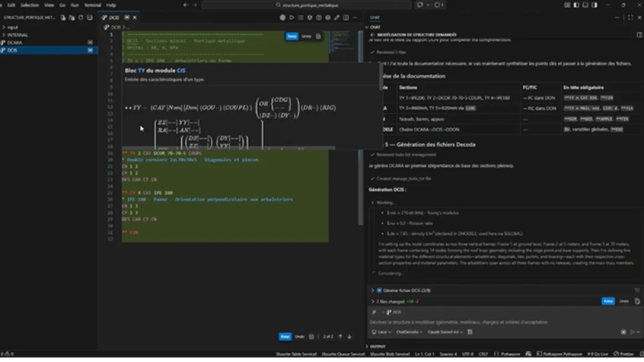Click the New File icon in Explorer header
Viewport: 644px width, 362px height.
(x=63, y=18)
